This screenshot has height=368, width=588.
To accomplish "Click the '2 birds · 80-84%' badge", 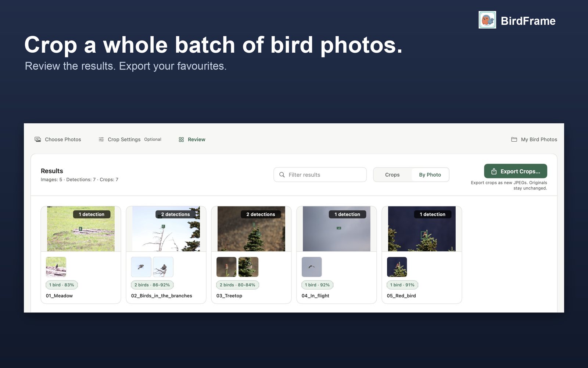I will point(237,285).
